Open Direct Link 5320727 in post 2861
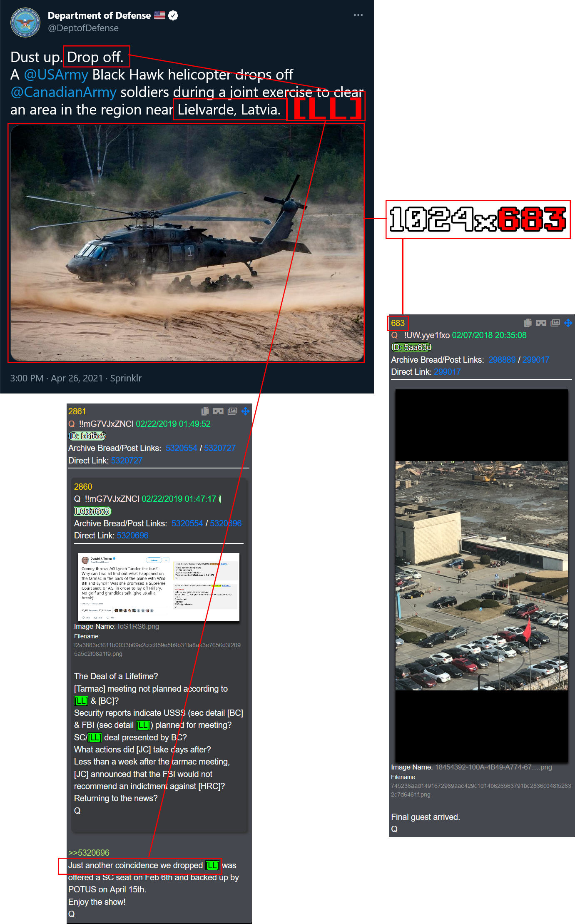Viewport: 575px width, 924px height. click(x=127, y=461)
